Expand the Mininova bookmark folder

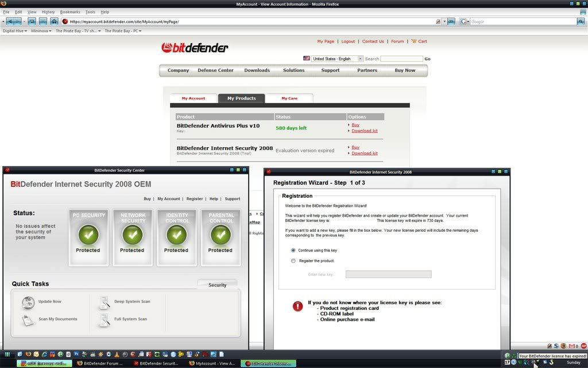(41, 31)
